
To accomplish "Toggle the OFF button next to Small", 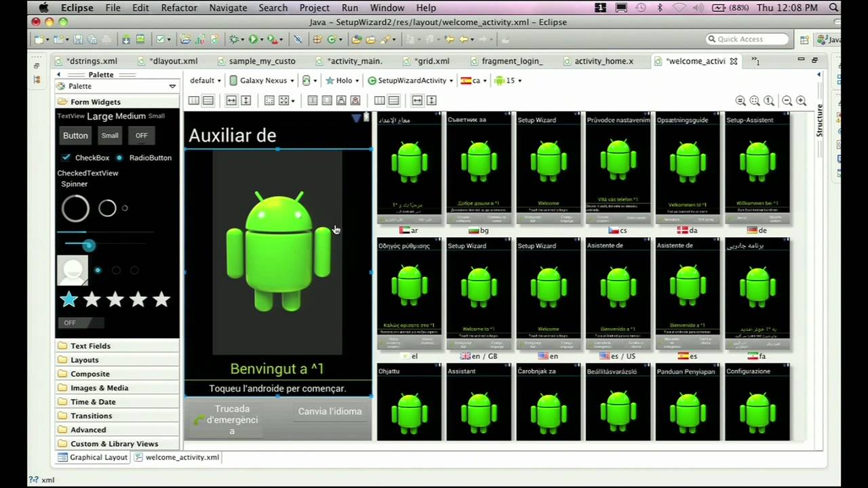I will pos(141,136).
